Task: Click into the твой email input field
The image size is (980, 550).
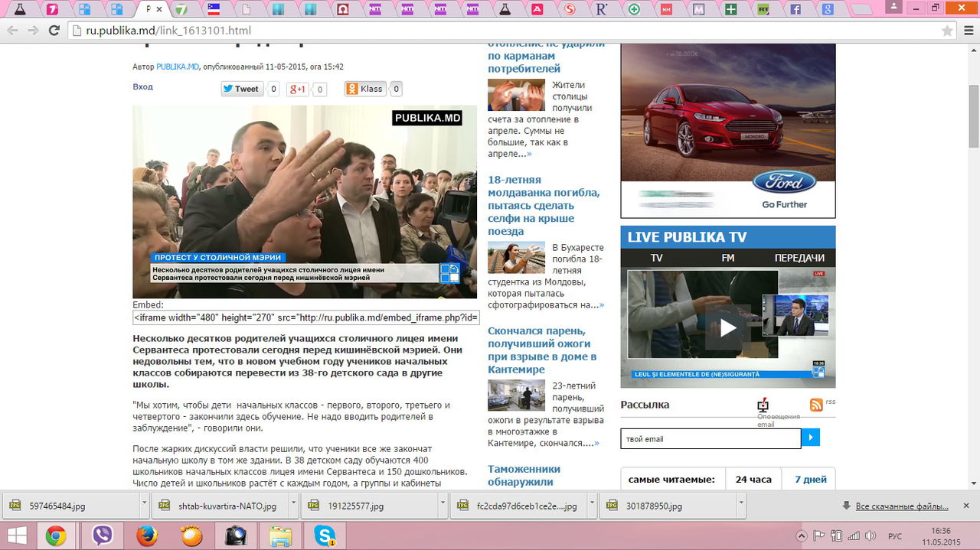Action: click(x=710, y=438)
